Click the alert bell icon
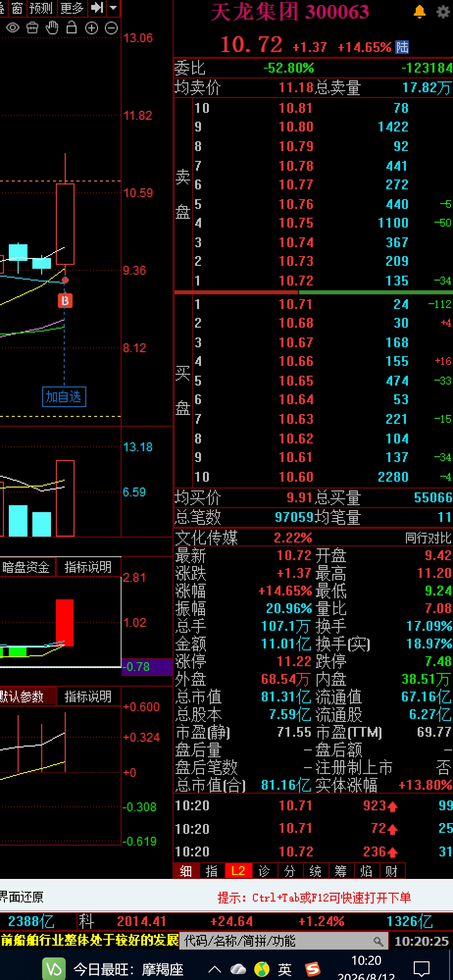Image resolution: width=453 pixels, height=980 pixels. click(420, 12)
